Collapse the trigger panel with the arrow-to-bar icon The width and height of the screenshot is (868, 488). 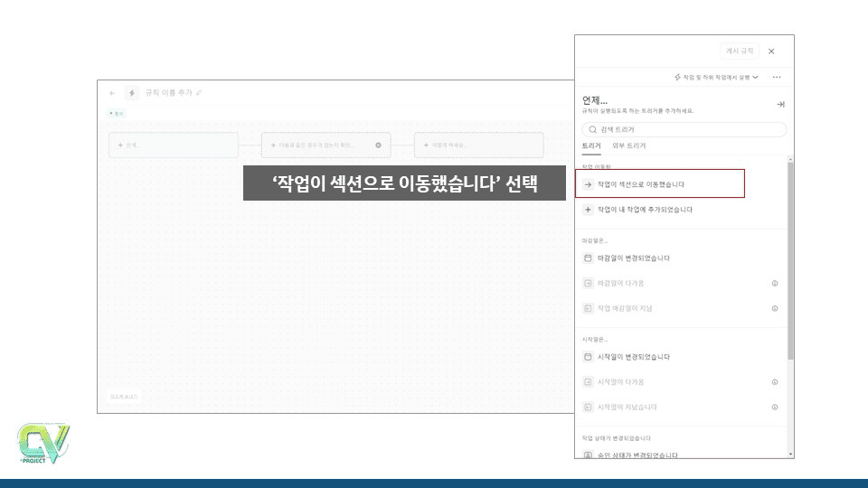tap(780, 105)
